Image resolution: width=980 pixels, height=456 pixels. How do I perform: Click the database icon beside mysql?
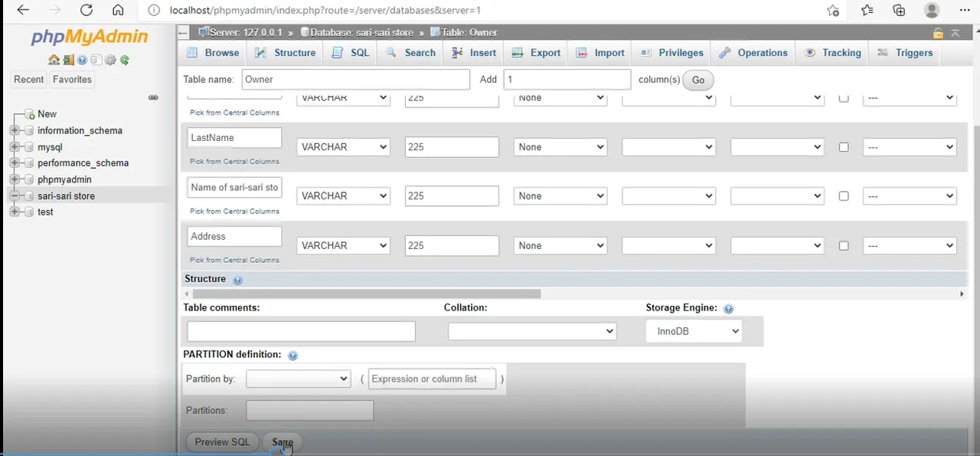(x=30, y=147)
